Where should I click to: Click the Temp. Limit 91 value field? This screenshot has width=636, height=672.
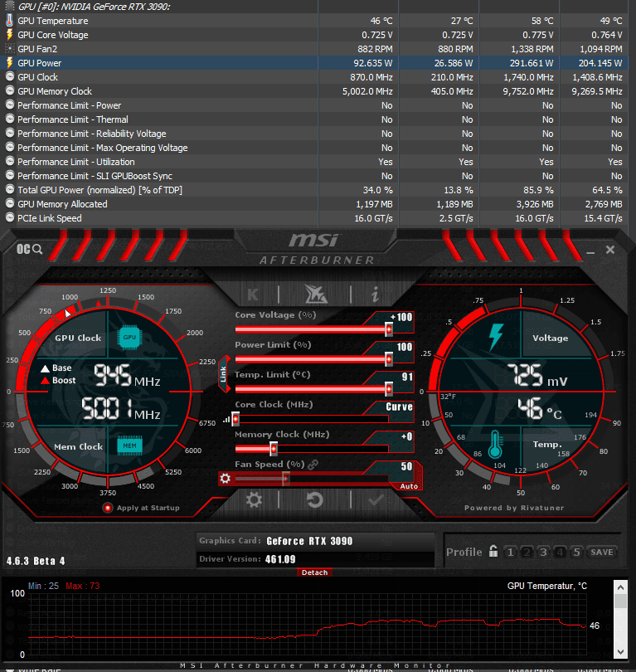coord(407,377)
